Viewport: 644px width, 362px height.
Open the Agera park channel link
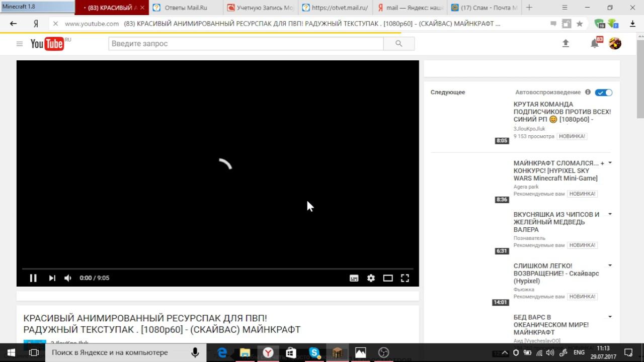click(526, 187)
